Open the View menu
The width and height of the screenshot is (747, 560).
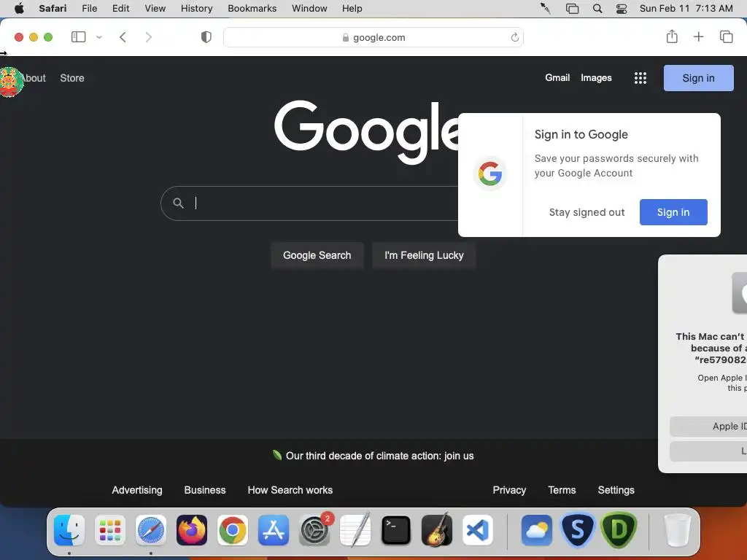[x=155, y=8]
